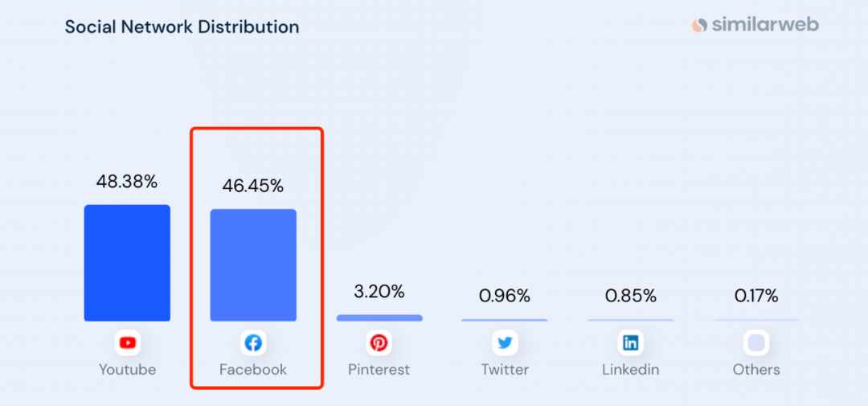This screenshot has height=406, width=868.
Task: Click the Twitter bird icon
Action: coord(505,343)
